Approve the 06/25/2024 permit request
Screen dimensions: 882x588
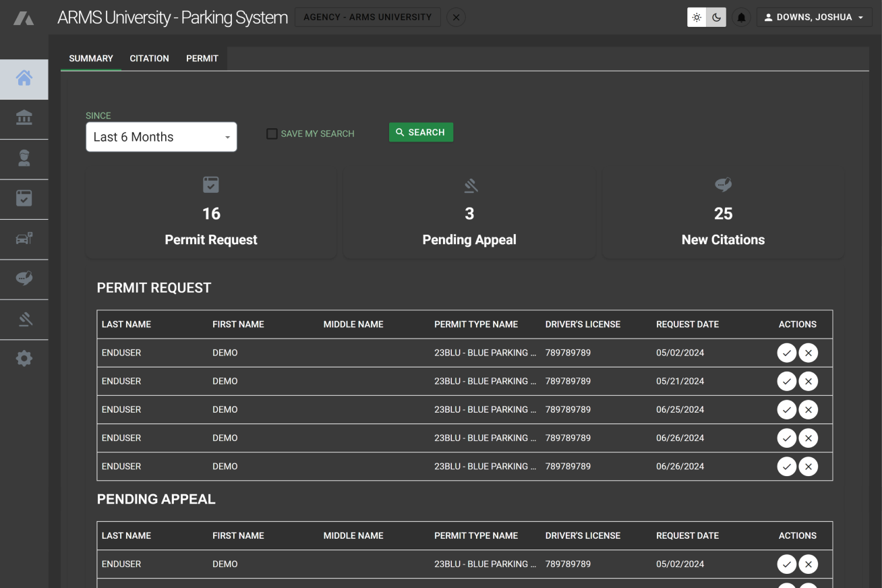click(787, 409)
